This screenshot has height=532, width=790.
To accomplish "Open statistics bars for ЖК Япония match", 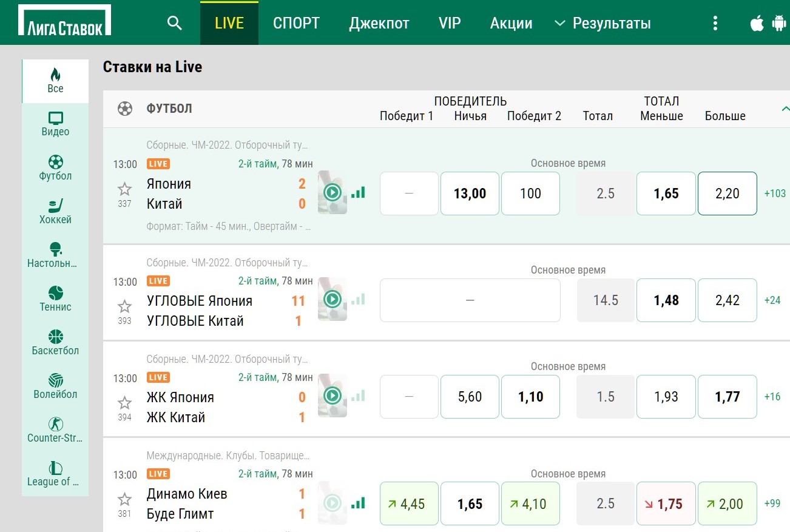I will (x=358, y=396).
